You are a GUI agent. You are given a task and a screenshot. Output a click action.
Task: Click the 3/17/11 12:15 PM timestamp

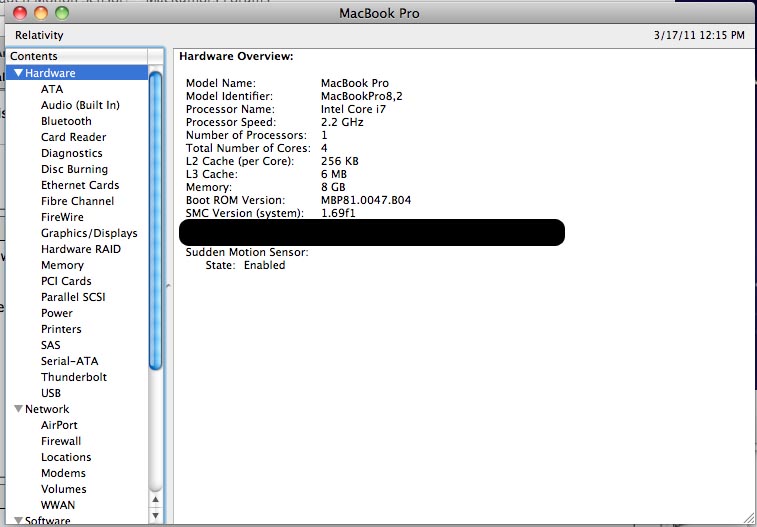coord(700,35)
